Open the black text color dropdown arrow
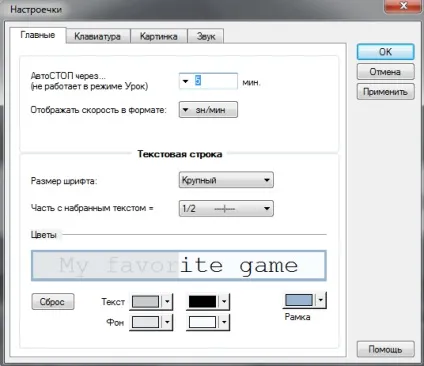 (x=224, y=302)
